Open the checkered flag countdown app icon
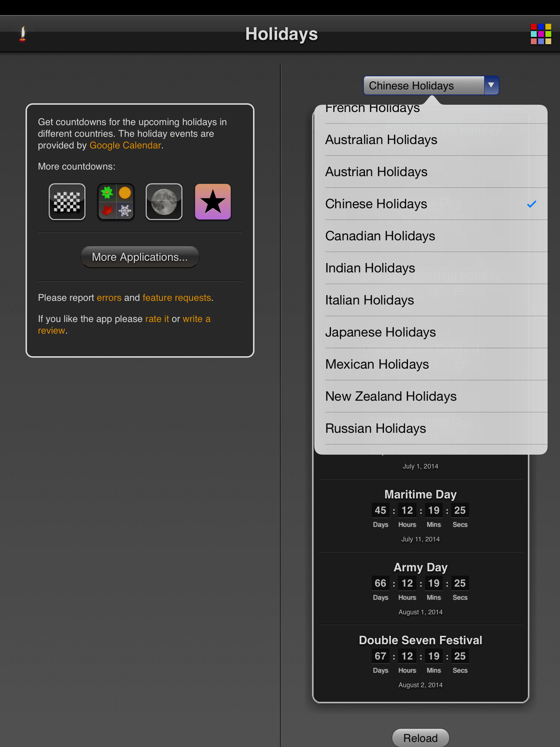560x747 pixels. 67,202
